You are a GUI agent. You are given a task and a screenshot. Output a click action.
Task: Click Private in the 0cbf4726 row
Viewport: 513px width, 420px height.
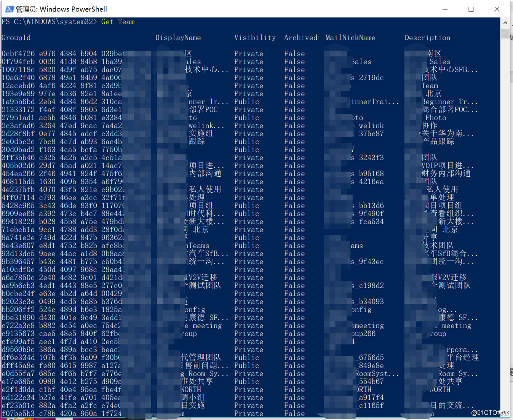click(249, 54)
